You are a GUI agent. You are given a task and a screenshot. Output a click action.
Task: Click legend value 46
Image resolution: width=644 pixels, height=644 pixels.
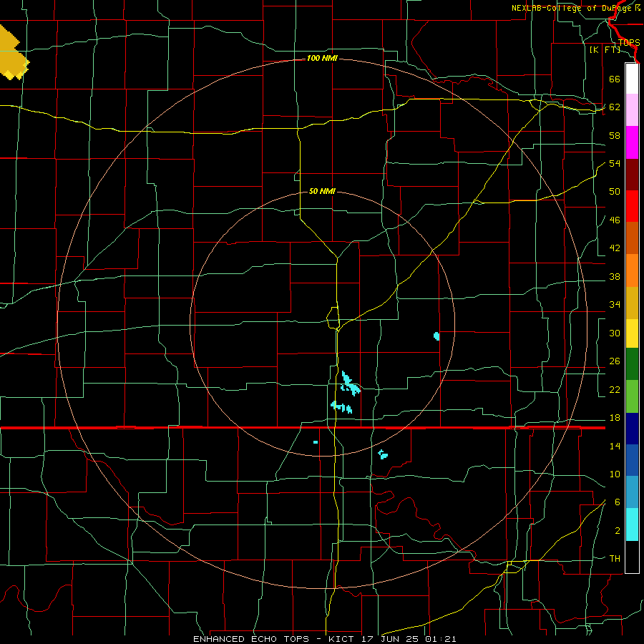(615, 220)
